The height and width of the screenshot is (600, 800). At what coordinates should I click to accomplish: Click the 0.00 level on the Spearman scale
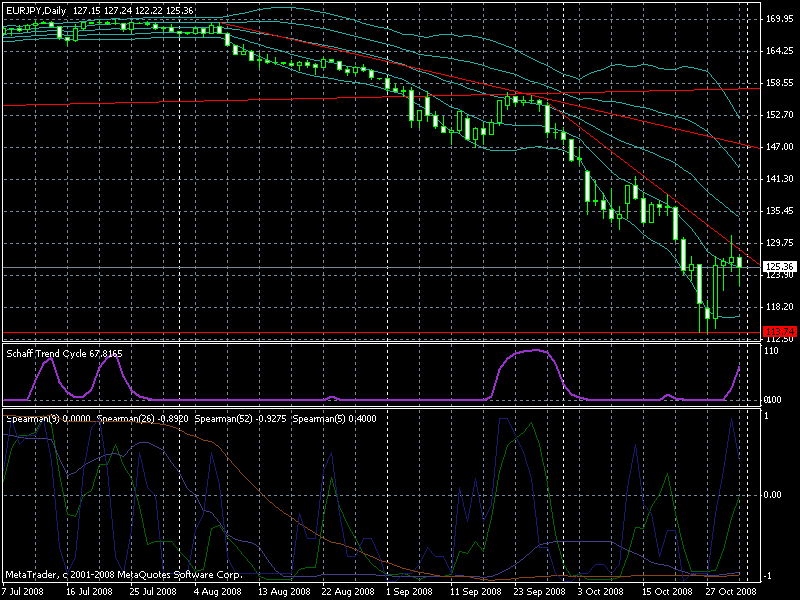pos(773,494)
